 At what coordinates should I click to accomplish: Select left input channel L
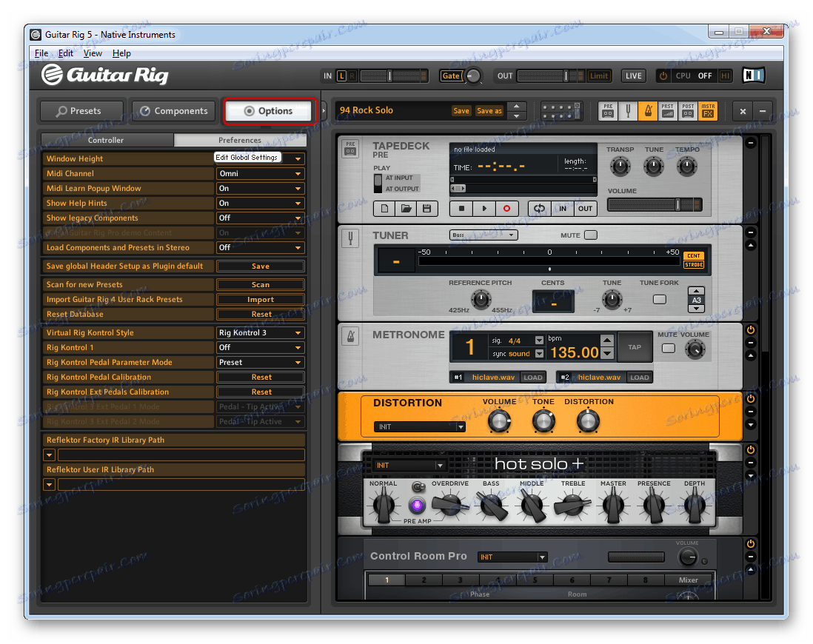341,76
